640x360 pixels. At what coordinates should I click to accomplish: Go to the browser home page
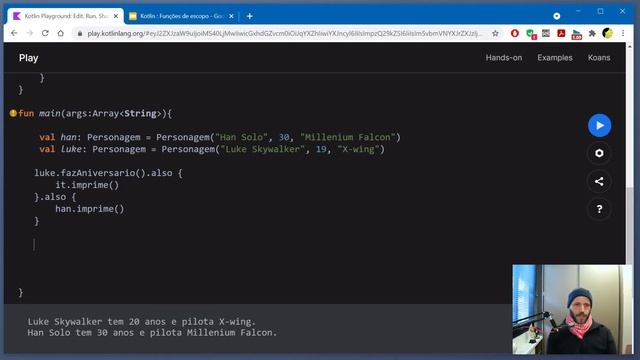click(x=61, y=33)
